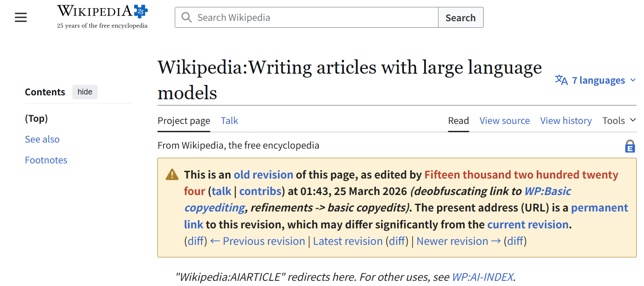Open the main menu hamburger icon

[x=21, y=17]
